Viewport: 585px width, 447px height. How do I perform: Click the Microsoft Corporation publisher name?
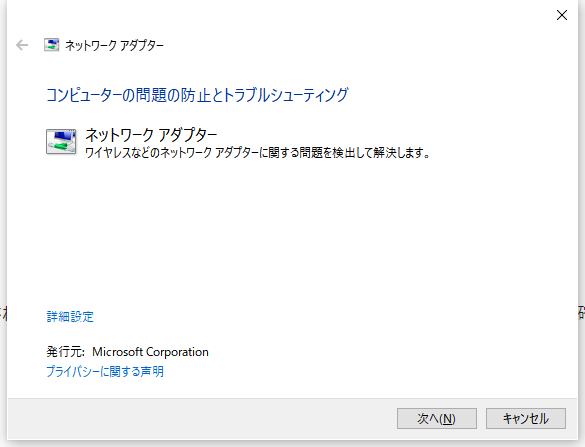(150, 352)
